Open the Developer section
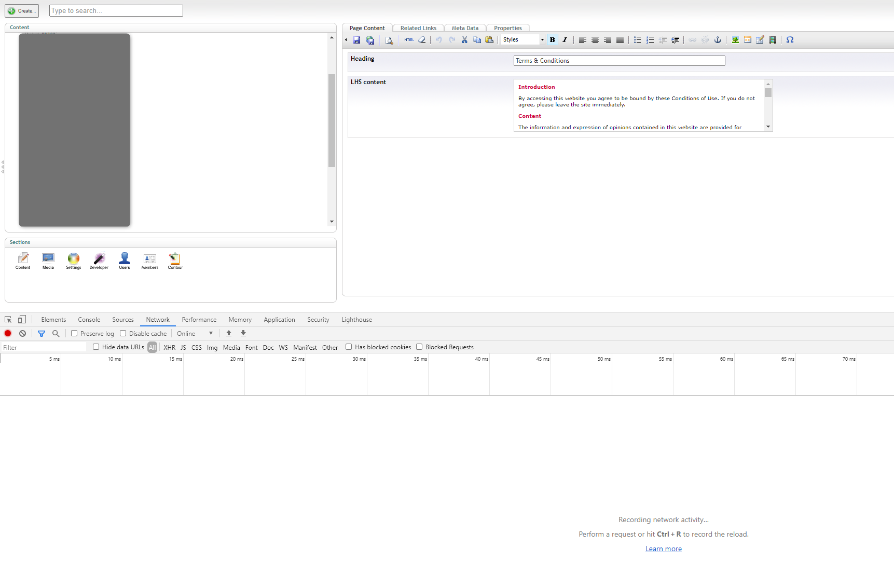The height and width of the screenshot is (588, 894). (99, 261)
